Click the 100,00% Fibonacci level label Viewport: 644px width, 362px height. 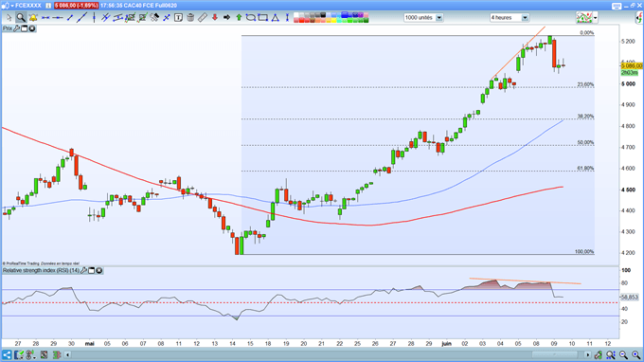pyautogui.click(x=584, y=251)
